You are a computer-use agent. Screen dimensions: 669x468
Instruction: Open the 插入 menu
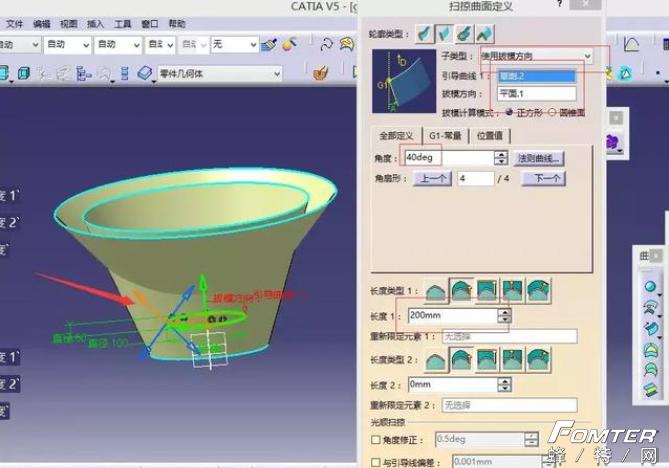95,23
